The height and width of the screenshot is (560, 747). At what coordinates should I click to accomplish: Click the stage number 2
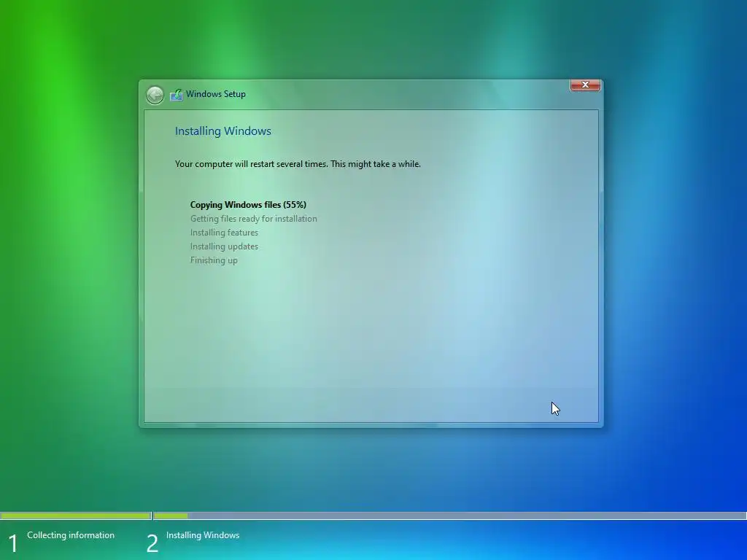152,543
